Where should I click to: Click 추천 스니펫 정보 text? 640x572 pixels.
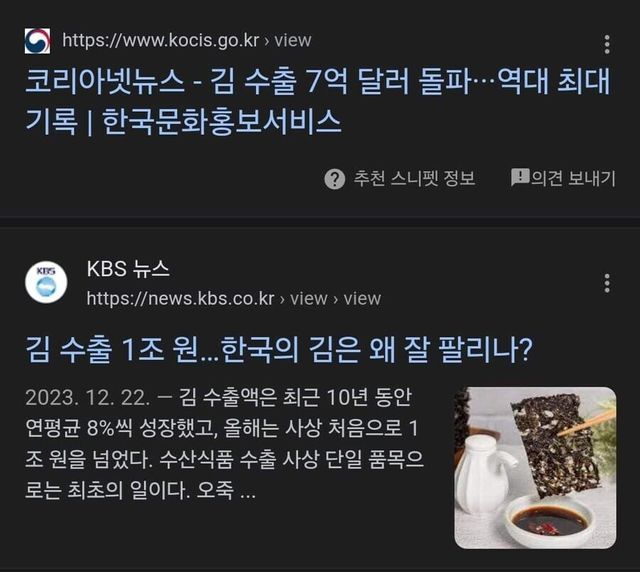(x=414, y=178)
